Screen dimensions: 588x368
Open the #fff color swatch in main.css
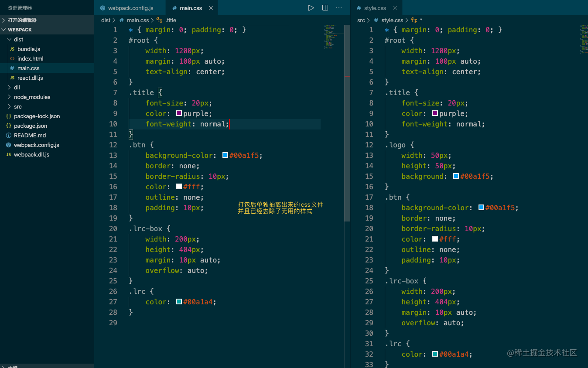click(179, 187)
